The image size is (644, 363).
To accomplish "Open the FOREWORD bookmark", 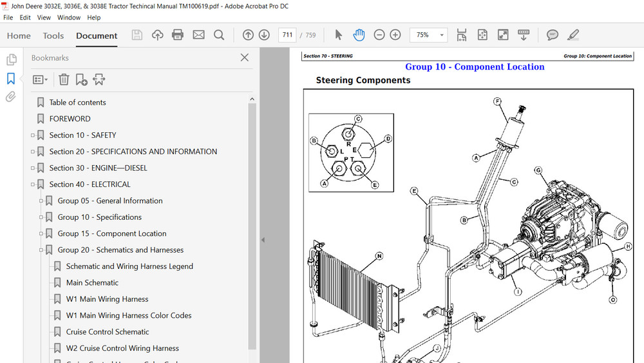I will 70,119.
